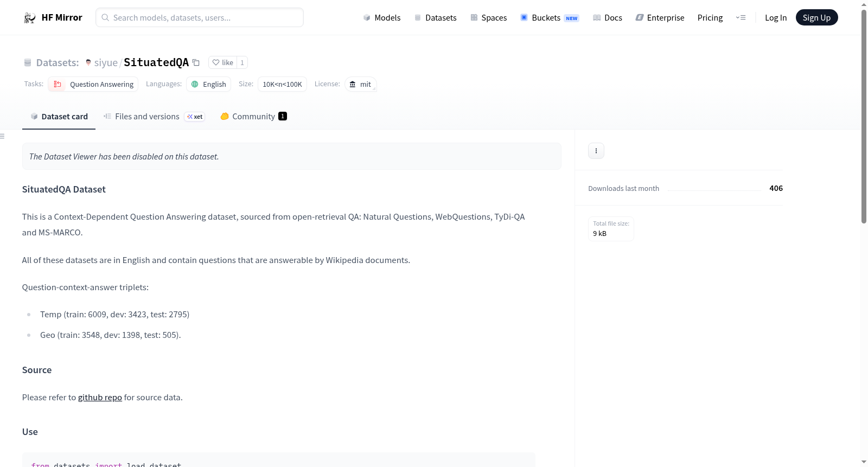Screen dimensions: 868x467
Task: Click the Downloads last month count 406
Action: pos(776,188)
